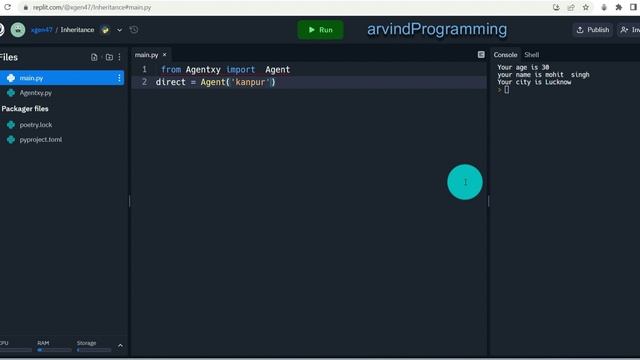Open the Invite button

[629, 30]
